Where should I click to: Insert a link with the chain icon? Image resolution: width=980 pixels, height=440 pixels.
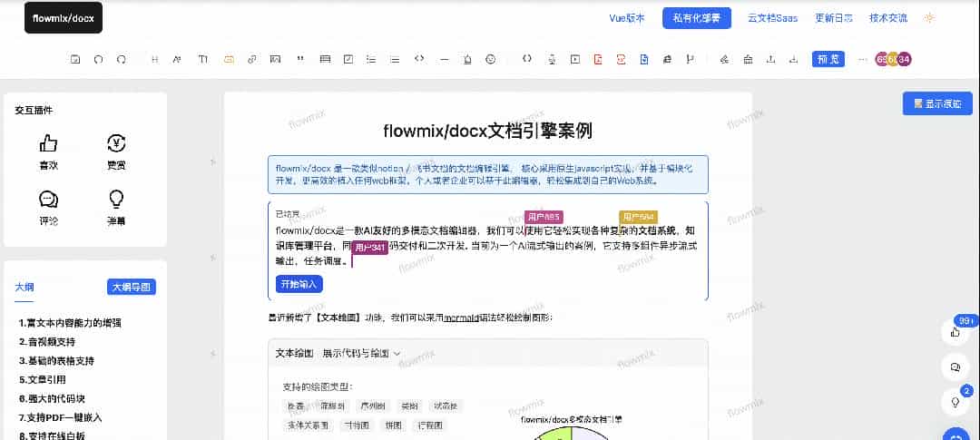click(252, 59)
